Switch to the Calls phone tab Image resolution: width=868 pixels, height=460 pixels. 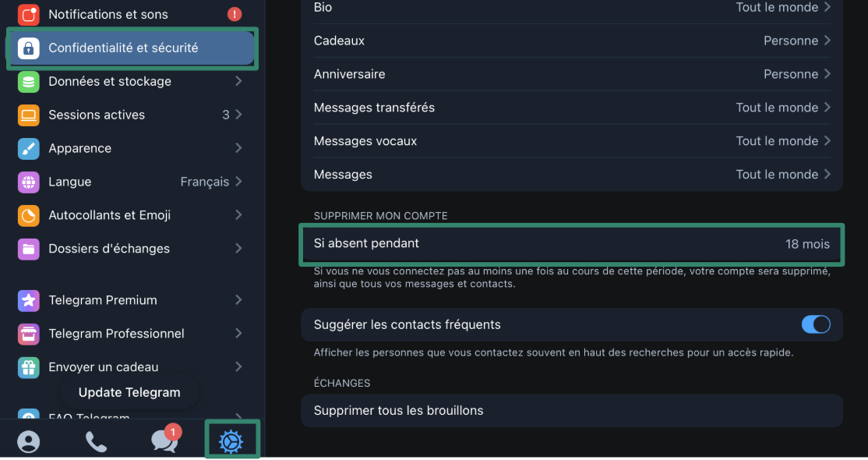96,442
